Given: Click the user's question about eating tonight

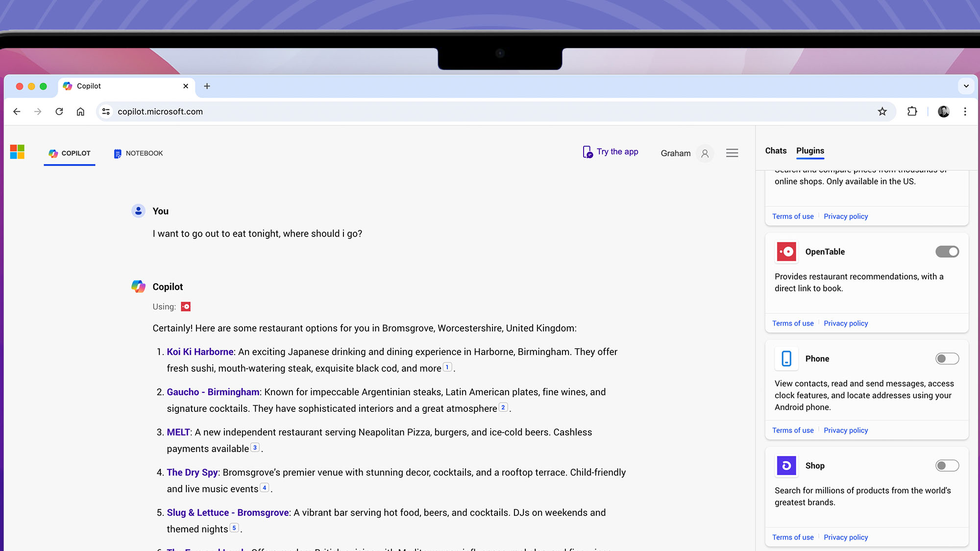Looking at the screenshot, I should tap(257, 234).
